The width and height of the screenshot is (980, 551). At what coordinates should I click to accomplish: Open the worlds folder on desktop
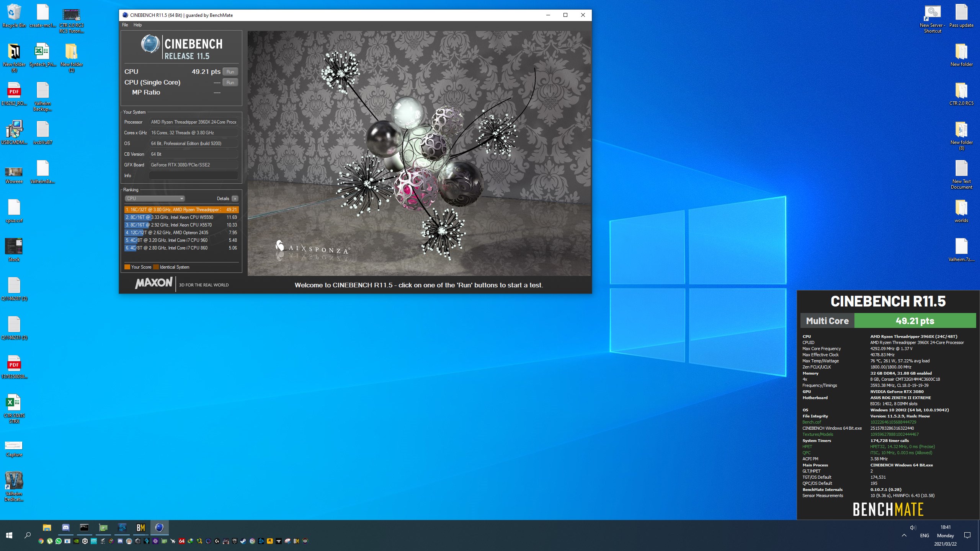point(961,211)
